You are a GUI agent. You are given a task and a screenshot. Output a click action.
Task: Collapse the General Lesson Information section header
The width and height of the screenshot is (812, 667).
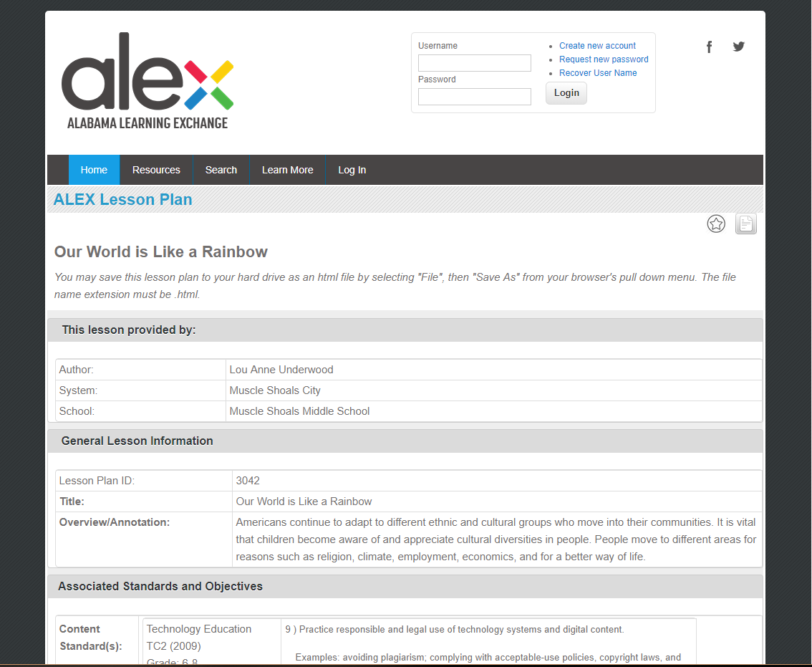tap(137, 441)
